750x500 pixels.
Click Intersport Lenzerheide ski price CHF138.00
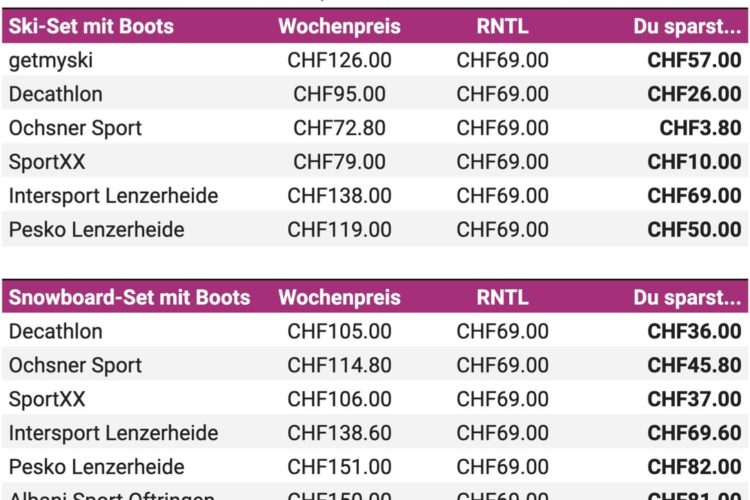coord(339,196)
